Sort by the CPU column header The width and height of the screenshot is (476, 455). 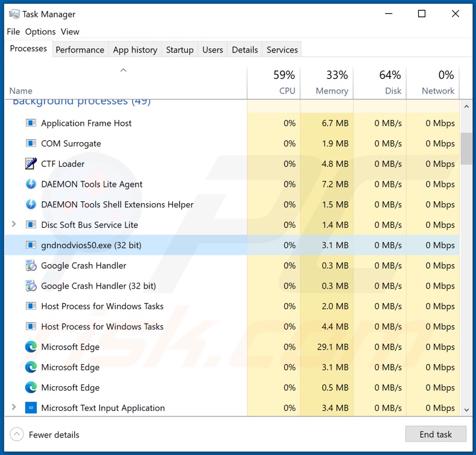tap(274, 83)
